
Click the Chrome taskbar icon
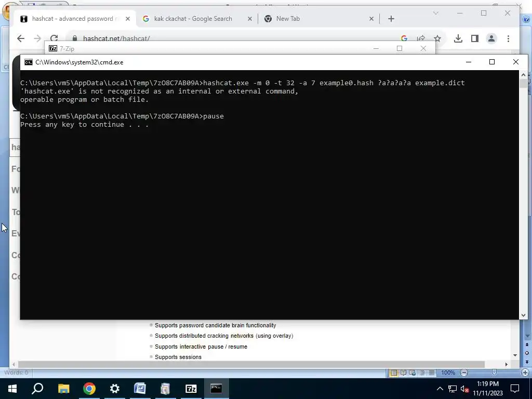coord(89,389)
